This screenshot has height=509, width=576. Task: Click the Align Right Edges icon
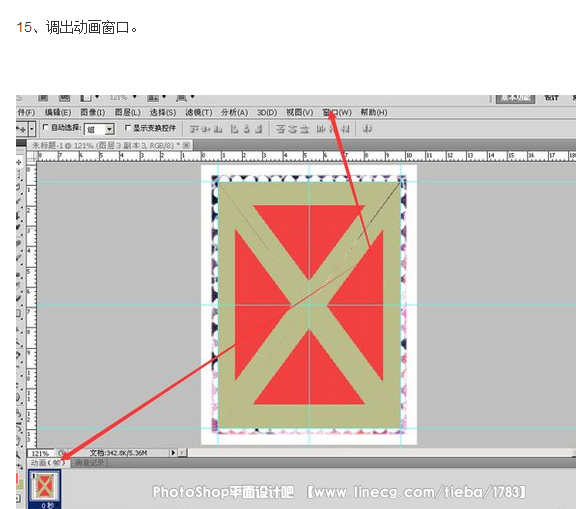point(259,129)
